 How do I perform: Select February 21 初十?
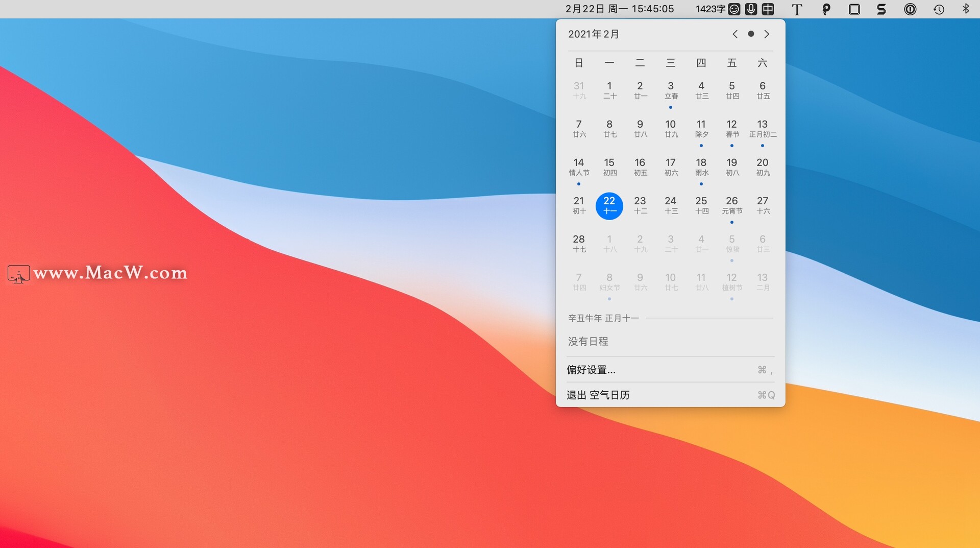pos(579,206)
